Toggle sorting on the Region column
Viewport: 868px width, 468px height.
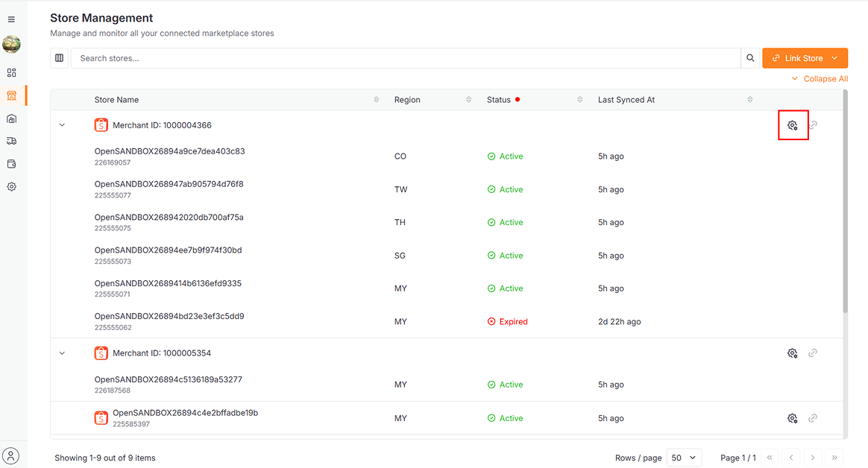468,99
